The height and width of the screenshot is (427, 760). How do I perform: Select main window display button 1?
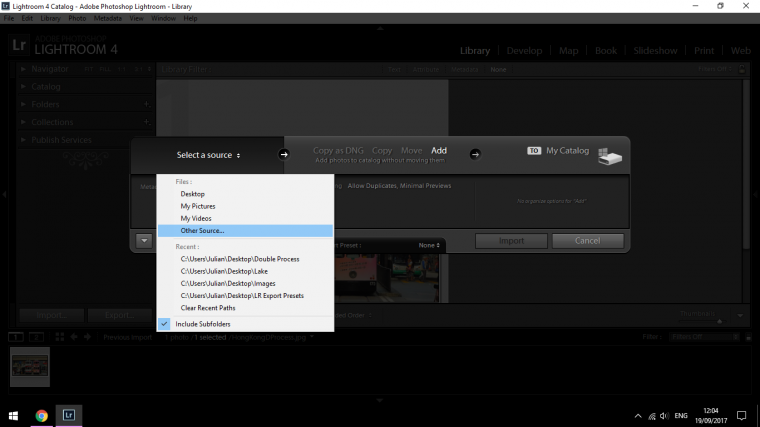pyautogui.click(x=16, y=337)
